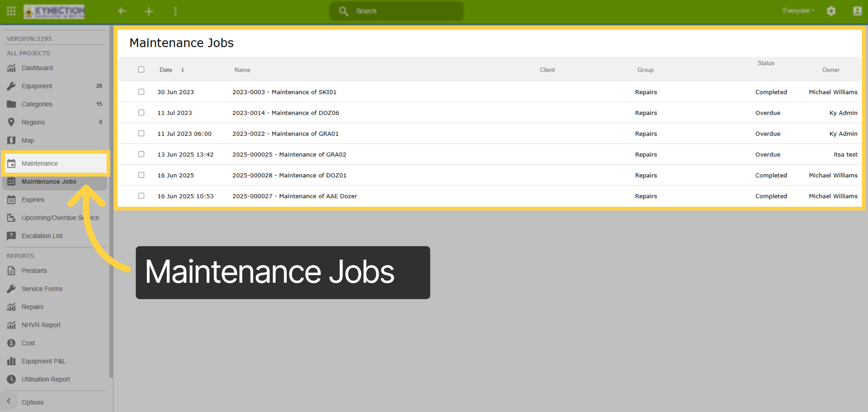This screenshot has height=412, width=868.
Task: Open the settings gear icon
Action: [x=831, y=11]
